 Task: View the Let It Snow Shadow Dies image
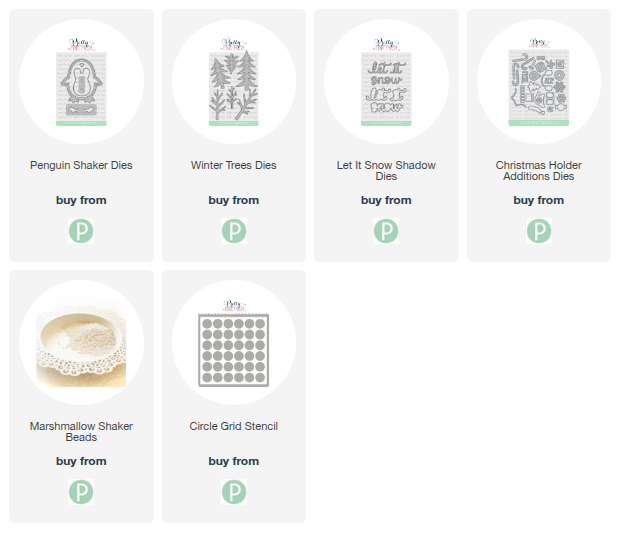point(386,82)
